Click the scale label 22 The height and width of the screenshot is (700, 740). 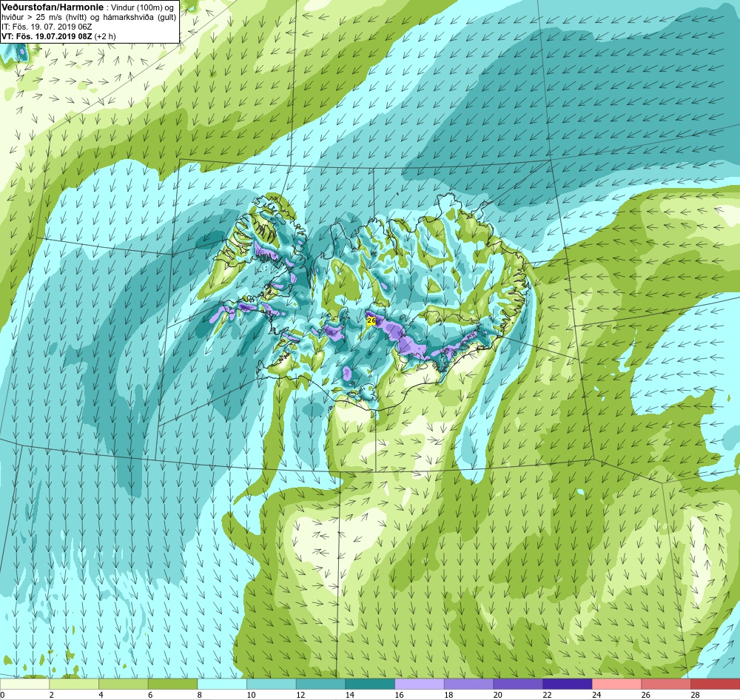point(547,695)
